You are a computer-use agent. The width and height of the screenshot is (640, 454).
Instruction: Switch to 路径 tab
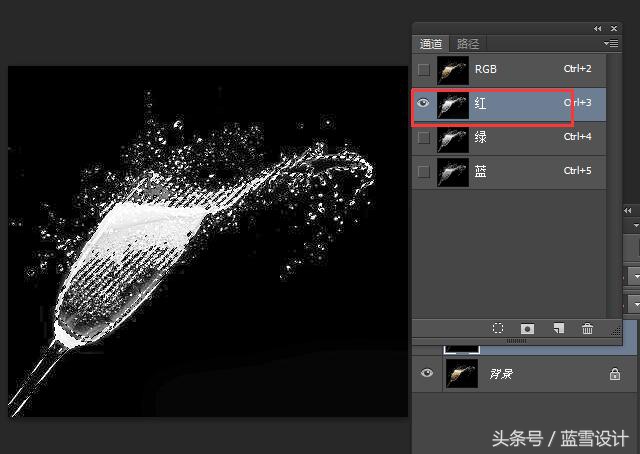[x=468, y=44]
